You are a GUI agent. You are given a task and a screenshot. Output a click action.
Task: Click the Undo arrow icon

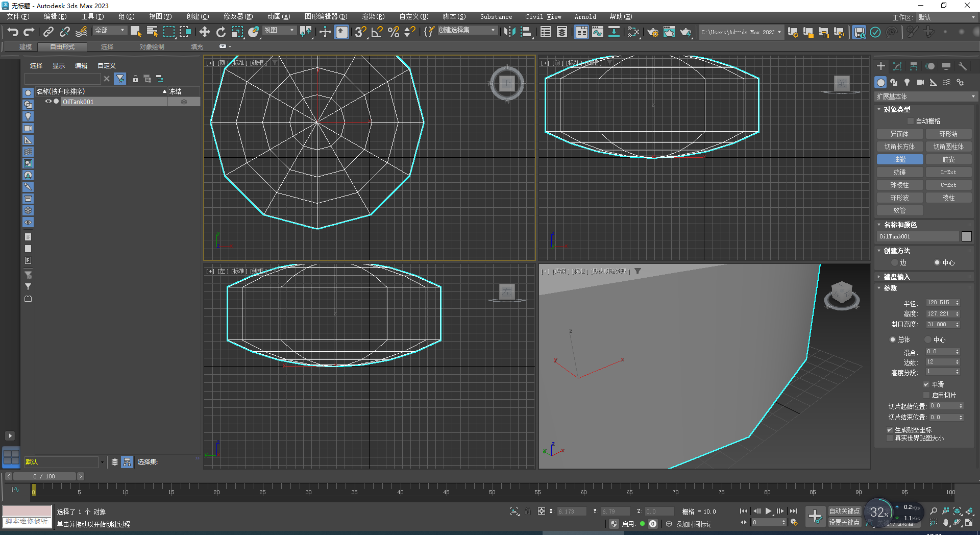pos(13,32)
